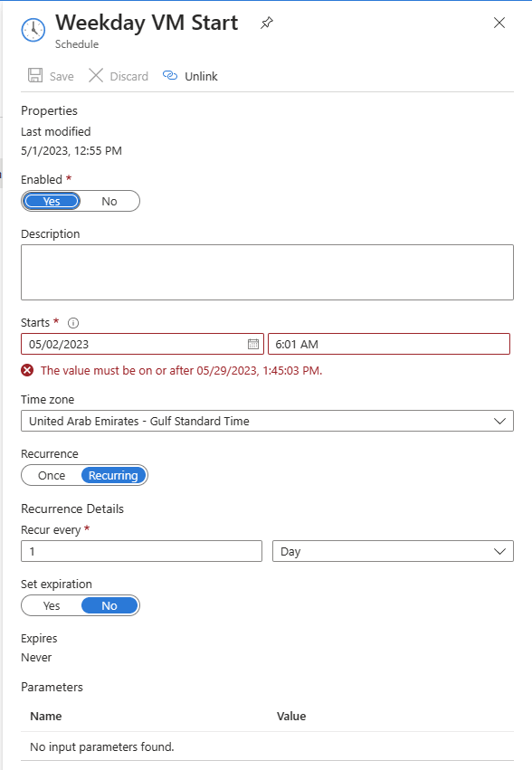Click the Starts info icon
Viewport: 532px width, 770px height.
73,323
